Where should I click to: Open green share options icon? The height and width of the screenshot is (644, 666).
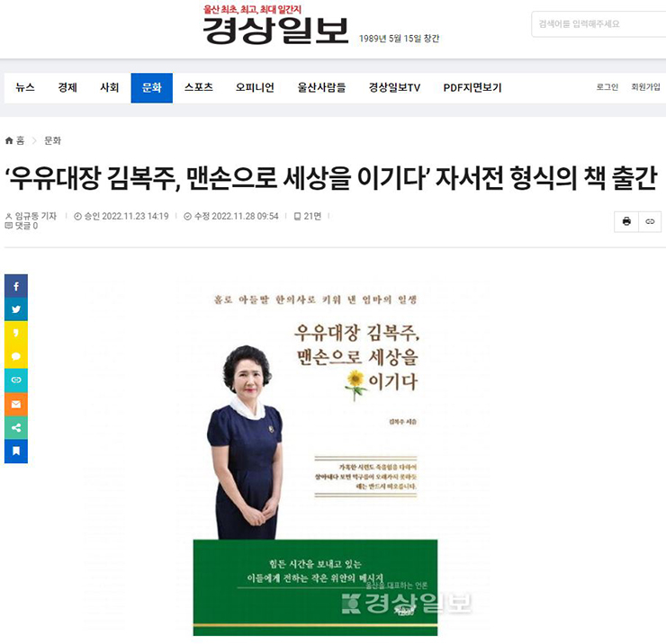16,427
